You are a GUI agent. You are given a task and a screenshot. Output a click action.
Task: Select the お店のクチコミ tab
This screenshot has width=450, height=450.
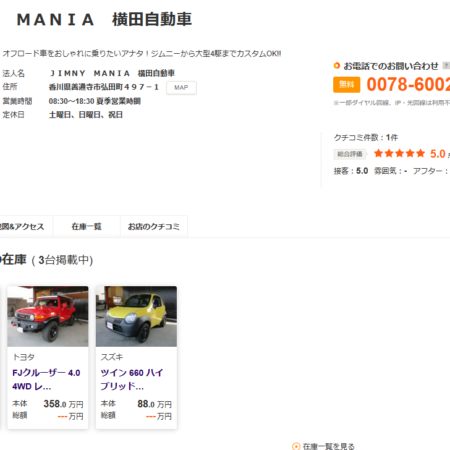tap(154, 227)
